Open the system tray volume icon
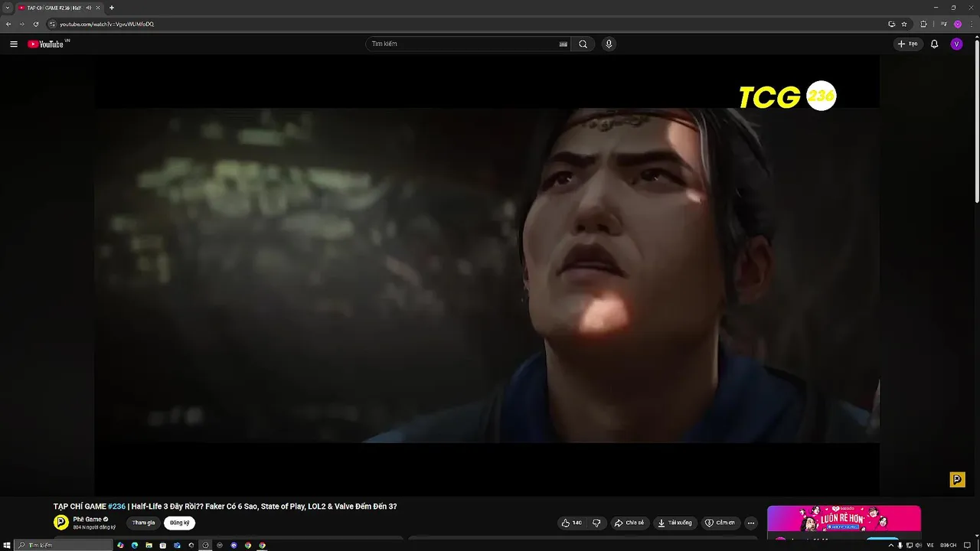Viewport: 980px width, 551px height. pyautogui.click(x=918, y=546)
